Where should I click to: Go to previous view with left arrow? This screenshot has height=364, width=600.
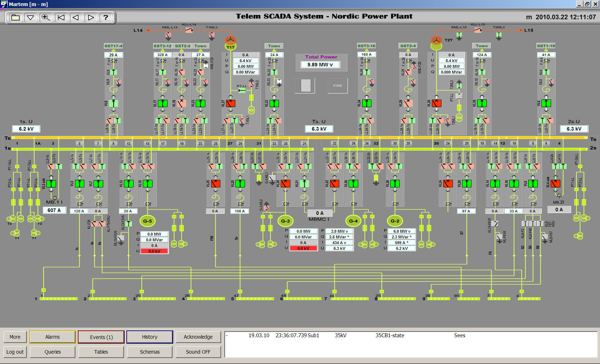pos(76,17)
